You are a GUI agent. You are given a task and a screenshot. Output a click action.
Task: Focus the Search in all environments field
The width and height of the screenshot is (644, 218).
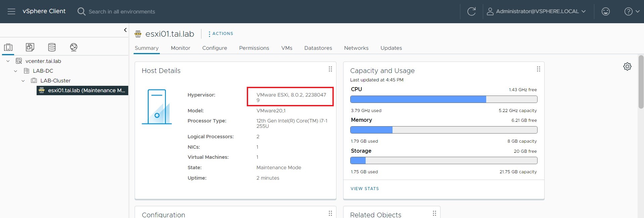(122, 11)
